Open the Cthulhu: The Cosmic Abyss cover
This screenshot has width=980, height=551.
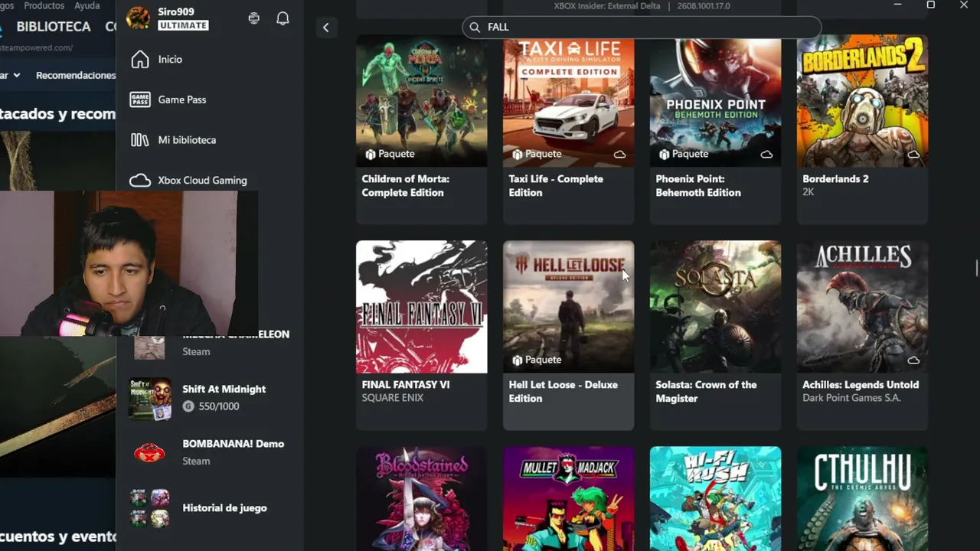click(x=863, y=499)
